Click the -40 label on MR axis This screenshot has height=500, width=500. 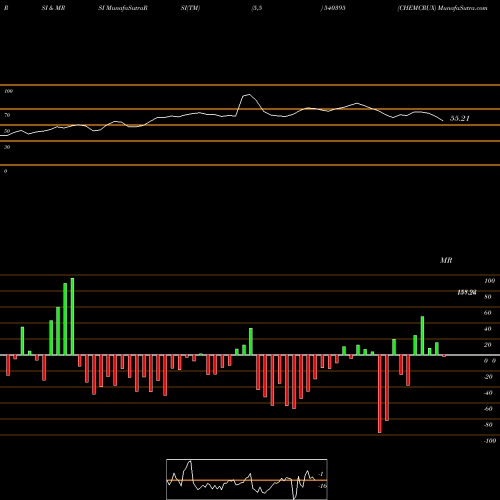pyautogui.click(x=488, y=393)
